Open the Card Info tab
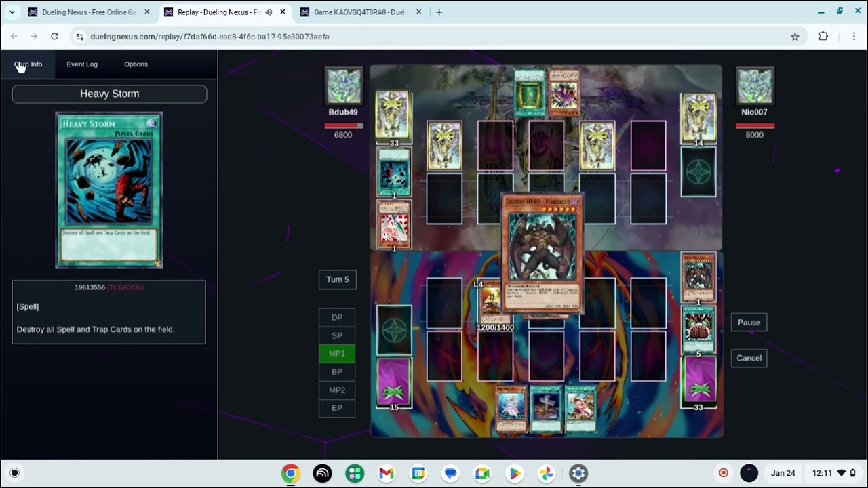This screenshot has height=488, width=868. click(x=28, y=64)
